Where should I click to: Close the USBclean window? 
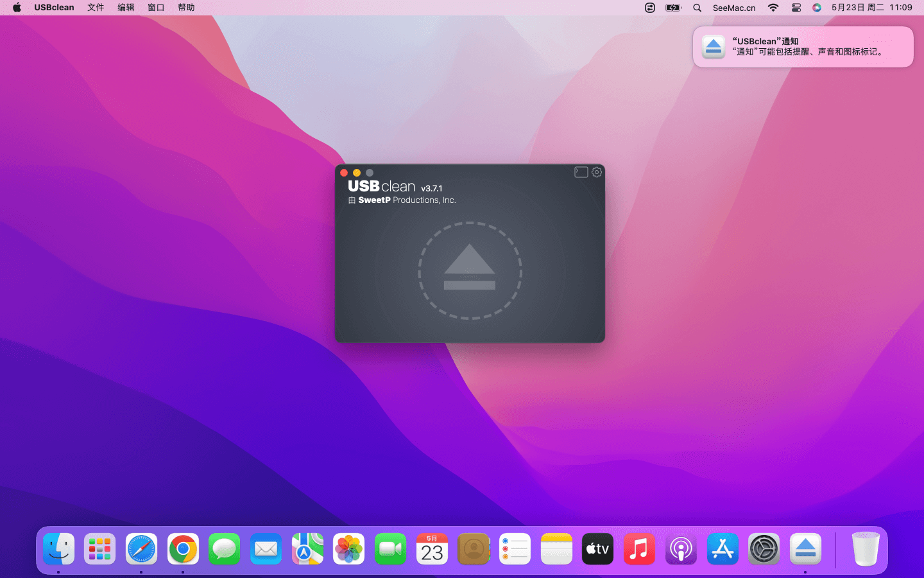(344, 173)
